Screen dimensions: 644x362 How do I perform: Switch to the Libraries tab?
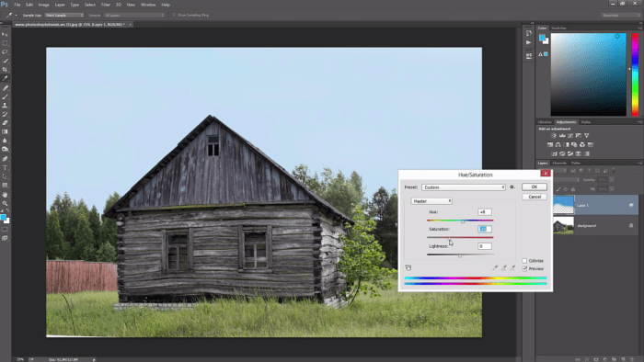pos(545,122)
